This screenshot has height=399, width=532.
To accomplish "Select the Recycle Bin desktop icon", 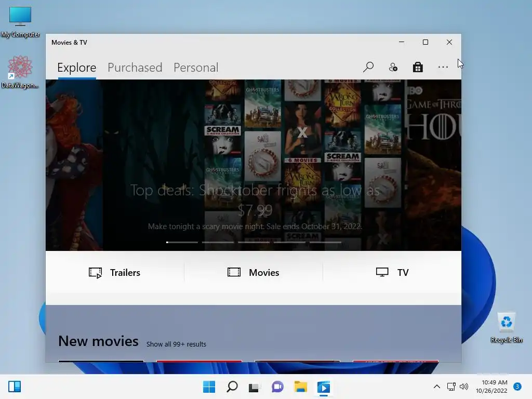I will [507, 327].
